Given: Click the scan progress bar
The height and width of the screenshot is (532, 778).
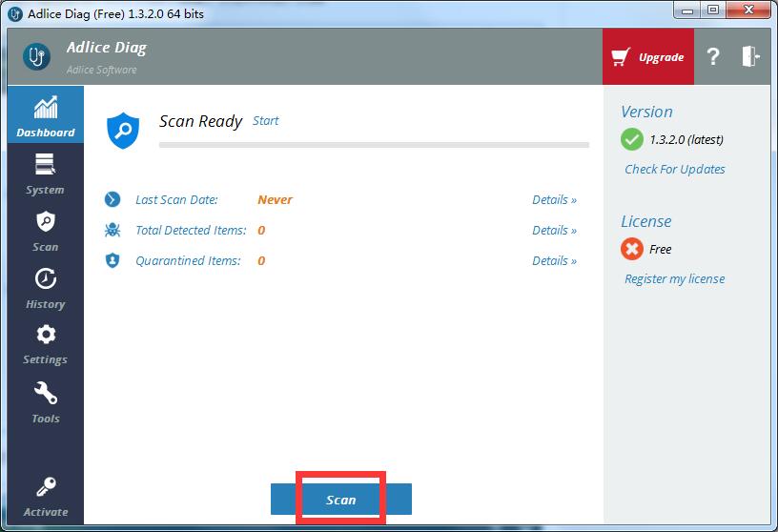Looking at the screenshot, I should (x=374, y=145).
